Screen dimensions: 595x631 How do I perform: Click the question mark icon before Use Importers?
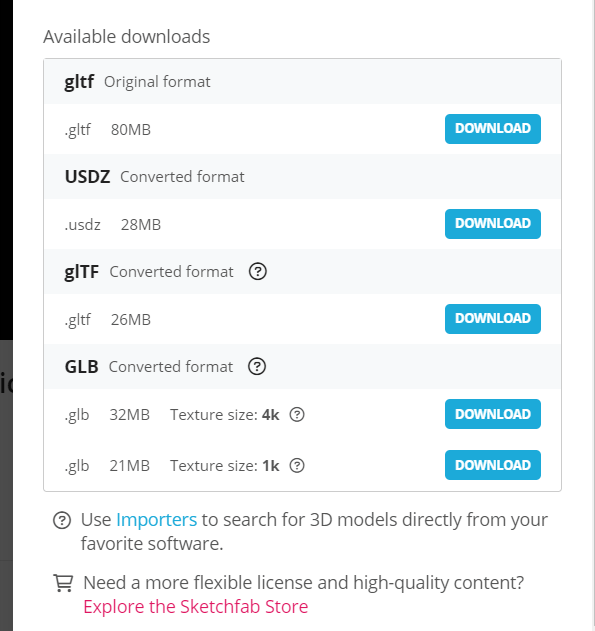coord(62,520)
